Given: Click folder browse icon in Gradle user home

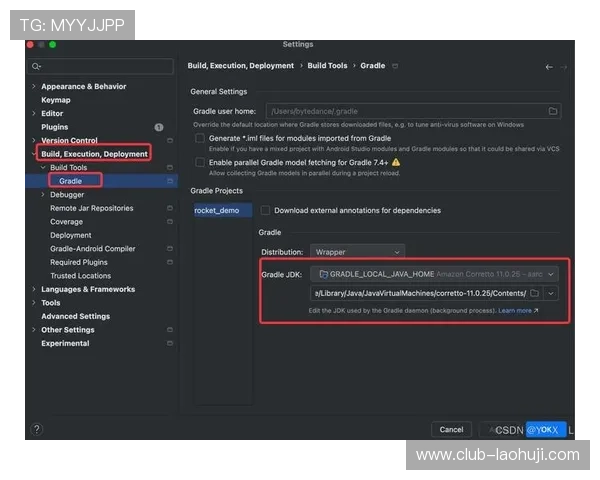Looking at the screenshot, I should (552, 111).
